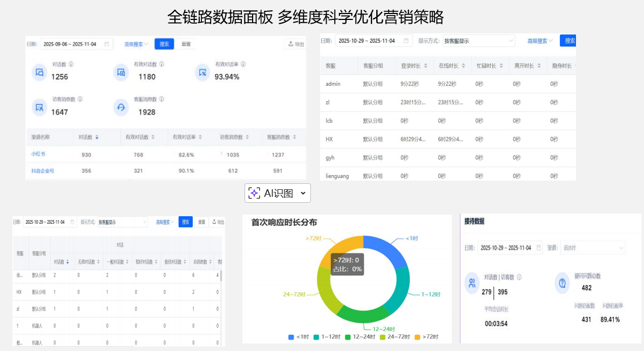Open the info tooltip icon next to 有效对话数
The height and width of the screenshot is (351, 644).
click(x=161, y=64)
